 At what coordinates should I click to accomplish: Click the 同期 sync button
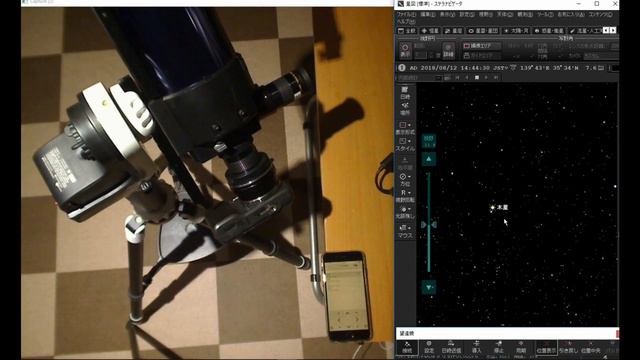(x=521, y=347)
